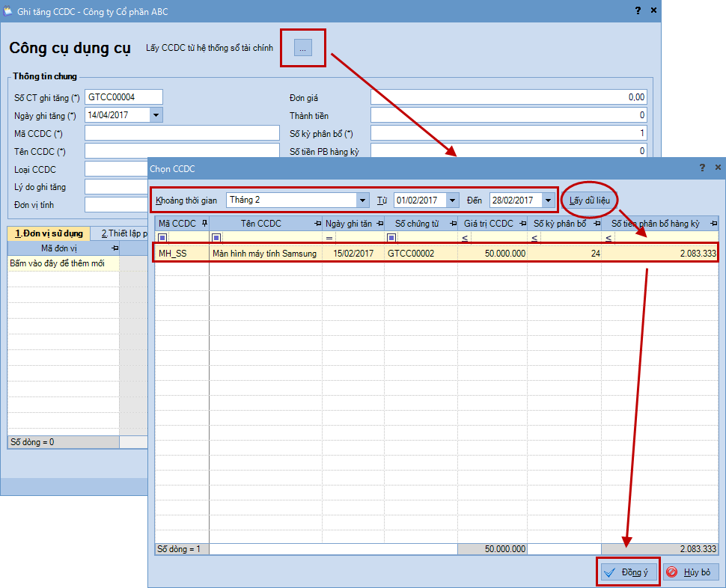The image size is (726, 588).
Task: Click the pin icon on Mã CCDC column
Action: (204, 223)
